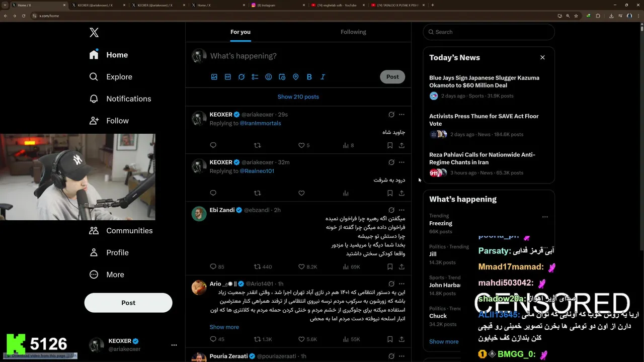Image resolution: width=644 pixels, height=362 pixels.
Task: Open Home in the sidebar
Action: [109, 55]
